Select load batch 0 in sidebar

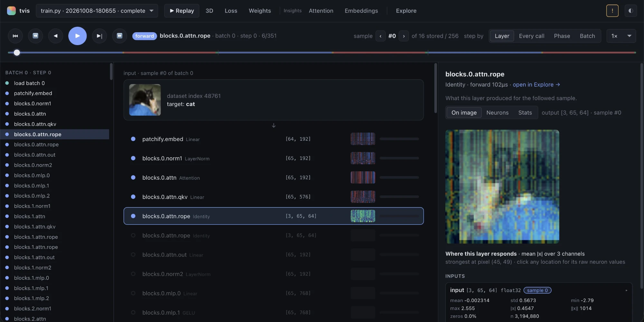coord(55,83)
